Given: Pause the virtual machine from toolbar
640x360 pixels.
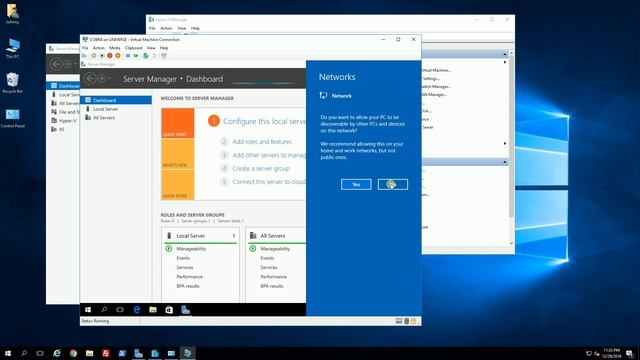Looking at the screenshot, I should coord(128,56).
